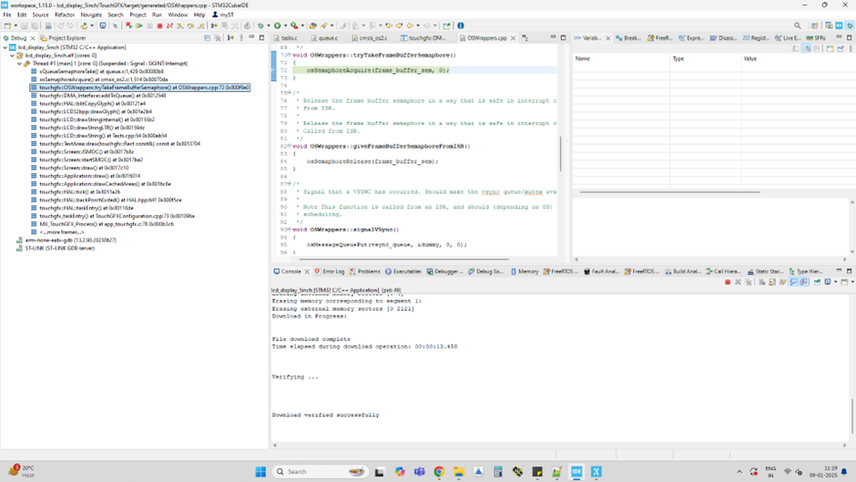Open Chrome from the Windows taskbar
This screenshot has width=856, height=482.
coord(439,471)
